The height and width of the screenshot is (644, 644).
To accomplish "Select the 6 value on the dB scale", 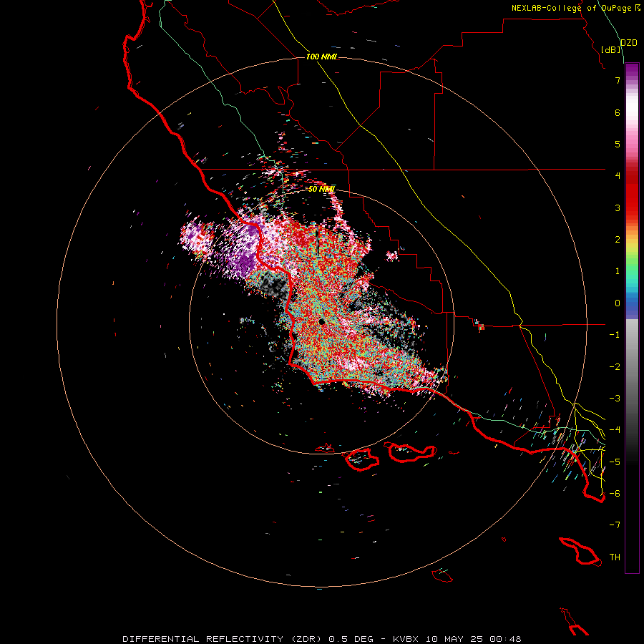I will [618, 112].
